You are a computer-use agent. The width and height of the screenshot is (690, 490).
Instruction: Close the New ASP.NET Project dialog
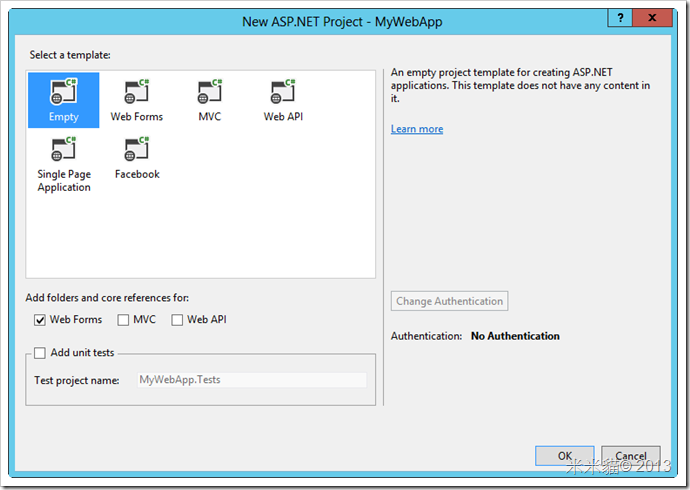[652, 18]
